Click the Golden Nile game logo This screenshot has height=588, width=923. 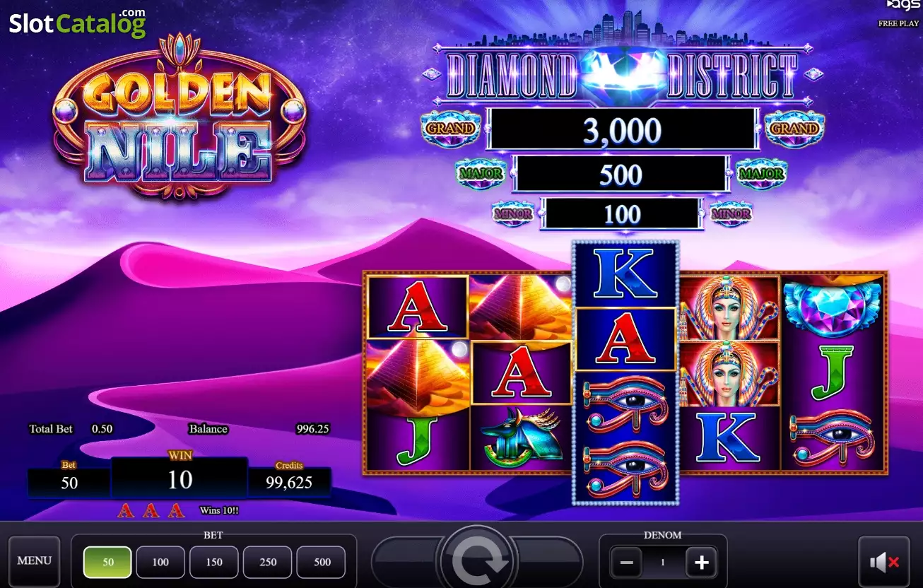point(180,117)
